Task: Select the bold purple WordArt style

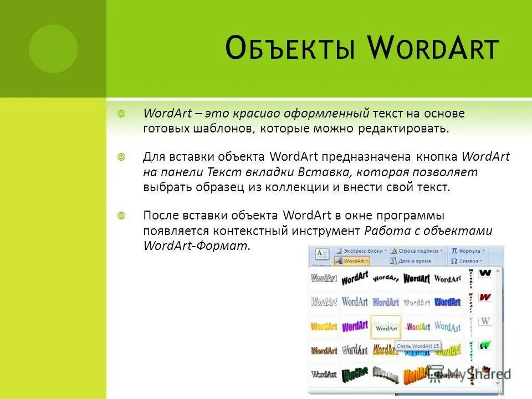Action: point(355,326)
